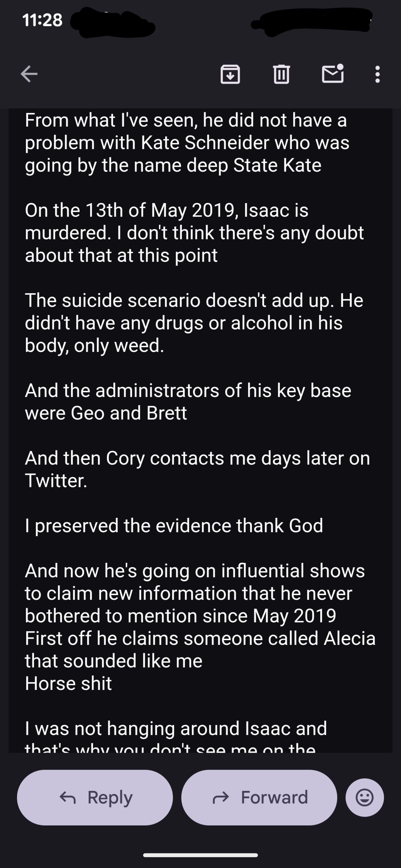Tap the home gesture bar
The height and width of the screenshot is (868, 401).
(200, 855)
